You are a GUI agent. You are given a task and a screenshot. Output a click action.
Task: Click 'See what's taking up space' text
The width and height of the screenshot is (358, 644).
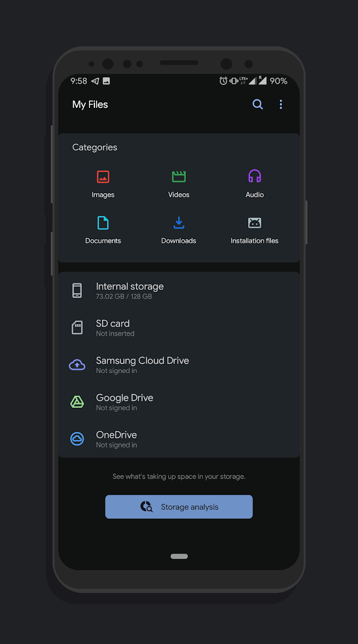179,476
